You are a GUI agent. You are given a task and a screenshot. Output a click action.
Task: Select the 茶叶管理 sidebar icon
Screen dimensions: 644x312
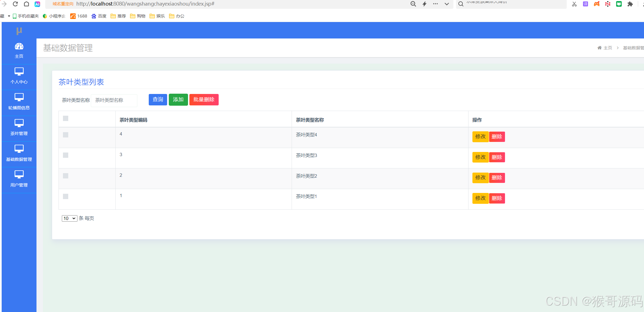click(19, 123)
